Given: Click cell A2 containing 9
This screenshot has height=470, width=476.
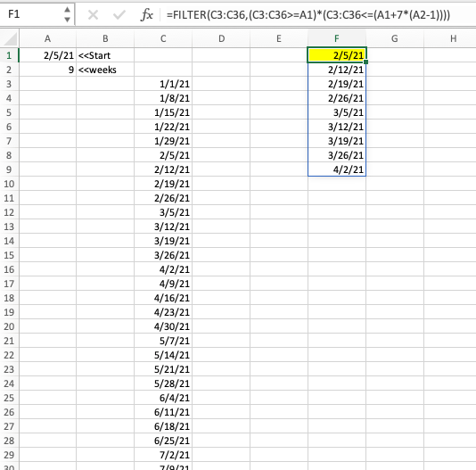Looking at the screenshot, I should click(47, 70).
